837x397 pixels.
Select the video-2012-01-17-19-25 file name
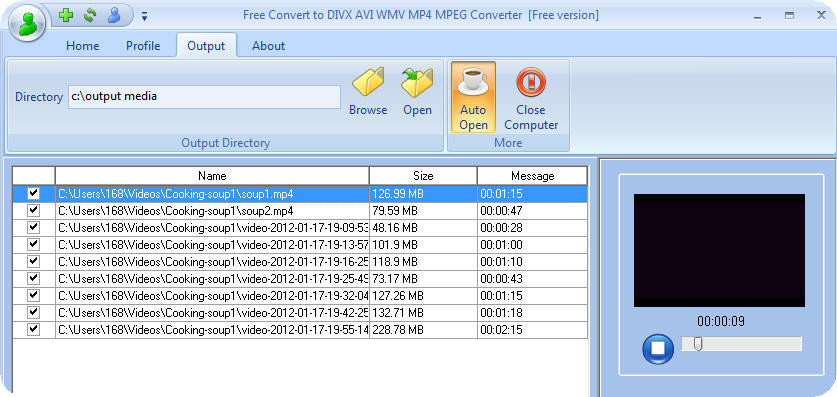click(212, 279)
